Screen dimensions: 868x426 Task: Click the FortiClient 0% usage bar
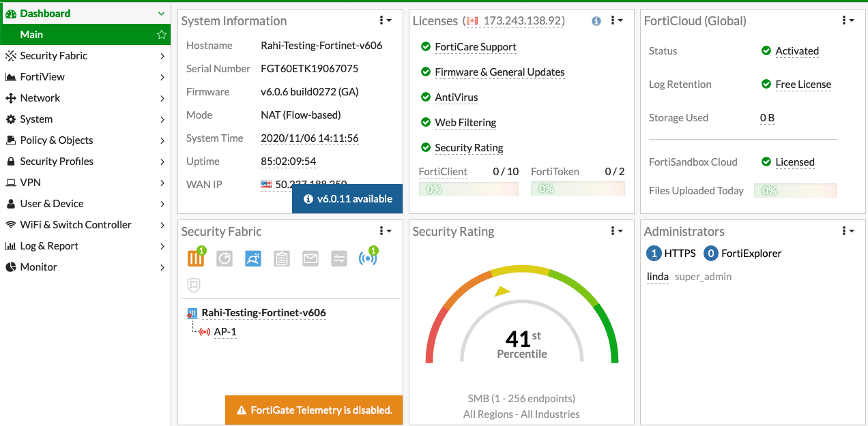click(468, 189)
